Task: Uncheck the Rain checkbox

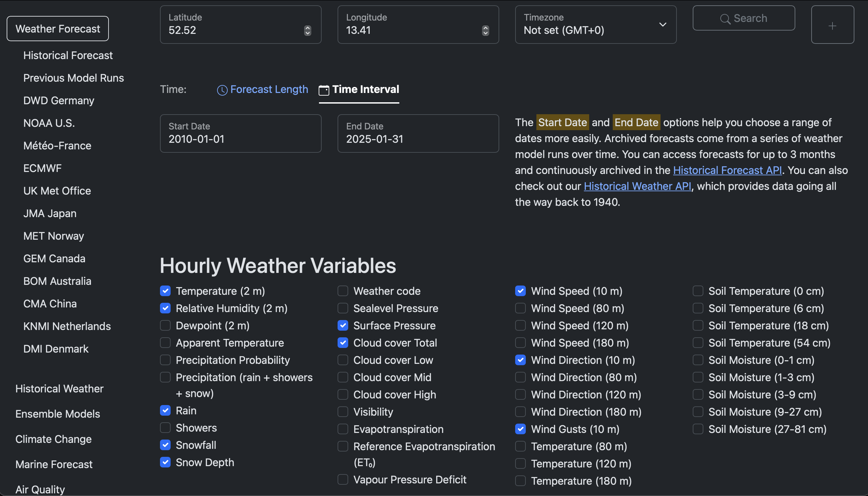Action: [165, 410]
